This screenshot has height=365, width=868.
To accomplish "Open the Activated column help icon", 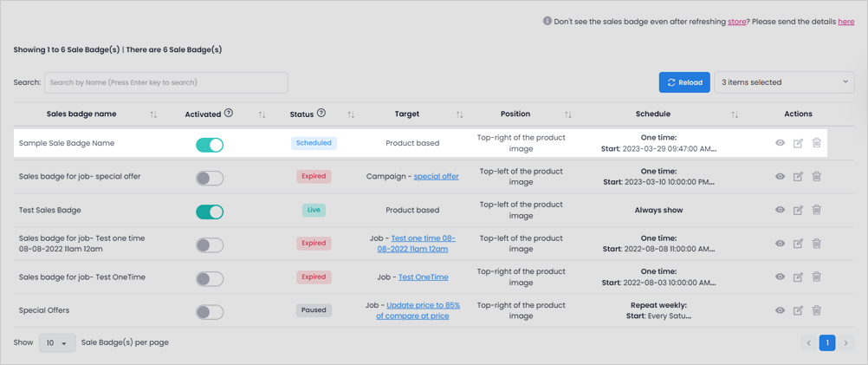I will 229,113.
